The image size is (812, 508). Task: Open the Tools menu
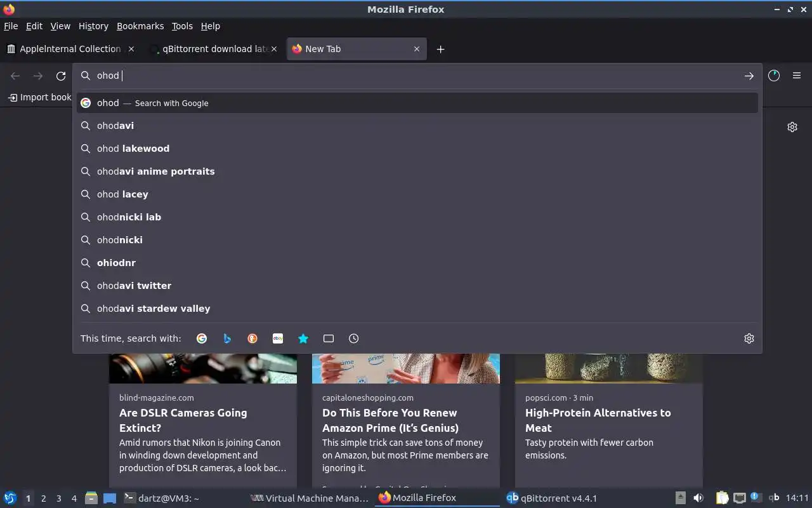182,26
